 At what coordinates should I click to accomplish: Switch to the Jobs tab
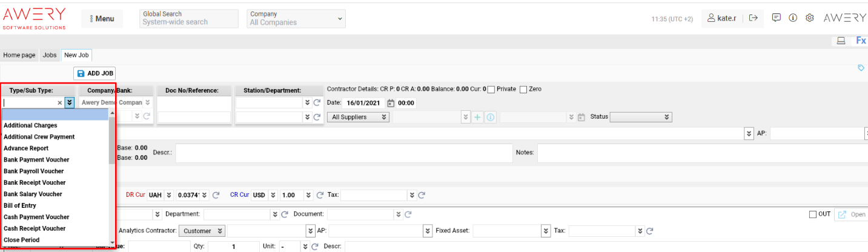coord(50,55)
